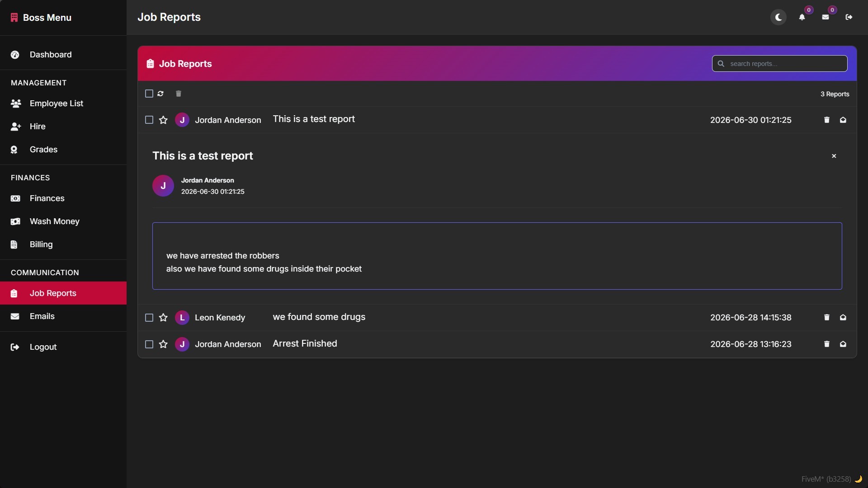Delete the Leon Kenedy report
Screen dimensions: 868x488
pos(827,317)
